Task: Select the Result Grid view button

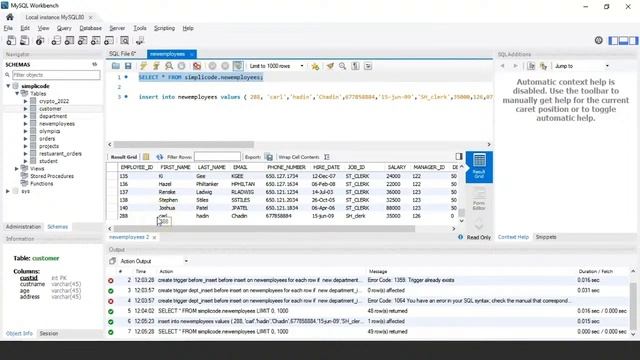Action: tap(479, 167)
